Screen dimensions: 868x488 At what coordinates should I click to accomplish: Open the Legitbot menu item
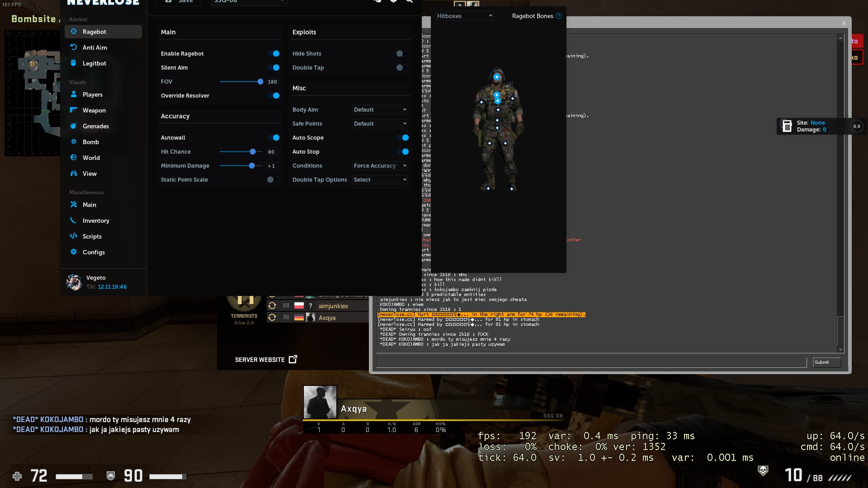(x=94, y=63)
